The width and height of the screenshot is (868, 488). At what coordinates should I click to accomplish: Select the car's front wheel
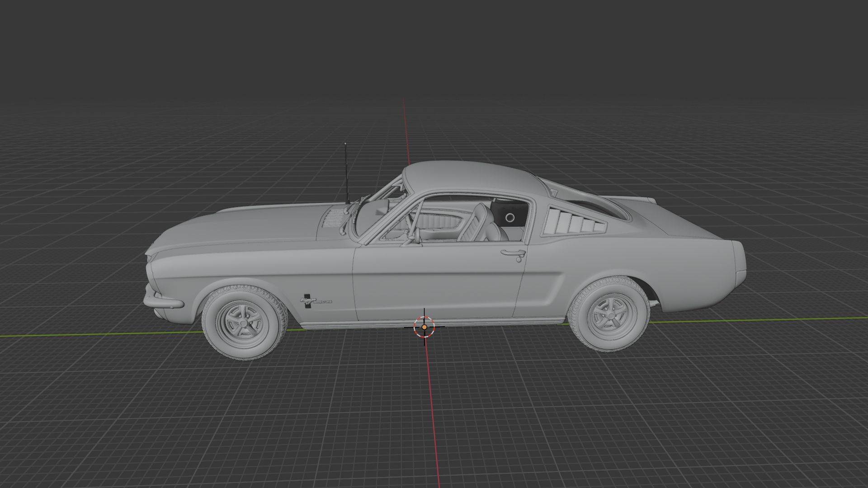(245, 323)
